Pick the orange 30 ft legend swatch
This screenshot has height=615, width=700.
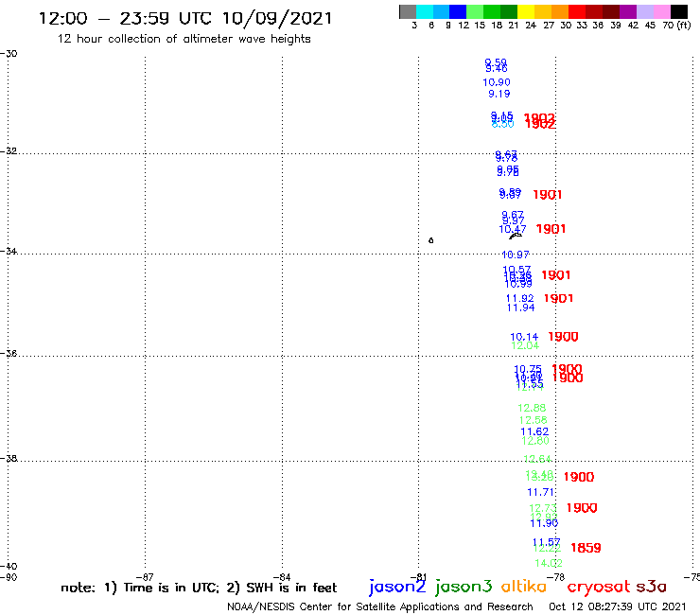[x=559, y=11]
